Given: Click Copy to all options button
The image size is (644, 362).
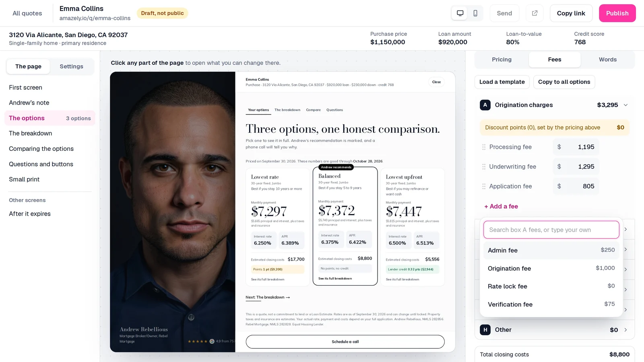Looking at the screenshot, I should 564,82.
